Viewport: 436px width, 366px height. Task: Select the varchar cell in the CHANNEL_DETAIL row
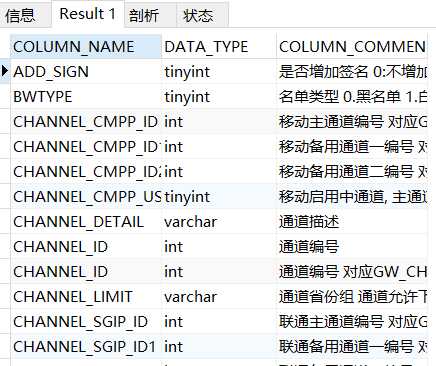(219, 222)
